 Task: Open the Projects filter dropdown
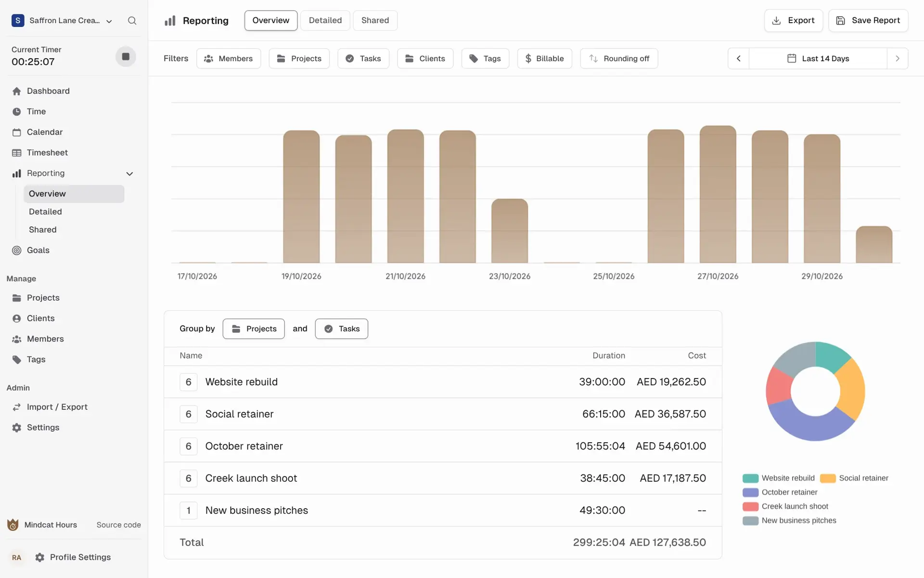click(x=299, y=58)
